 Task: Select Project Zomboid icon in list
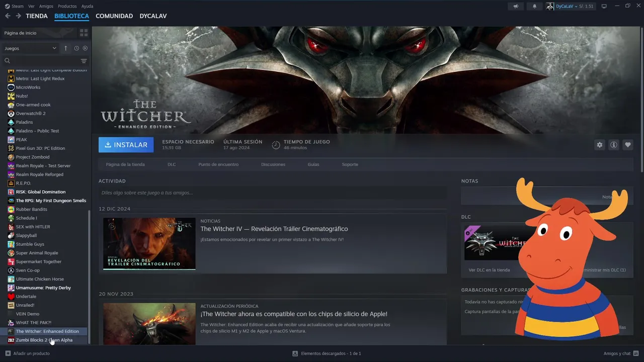point(11,157)
